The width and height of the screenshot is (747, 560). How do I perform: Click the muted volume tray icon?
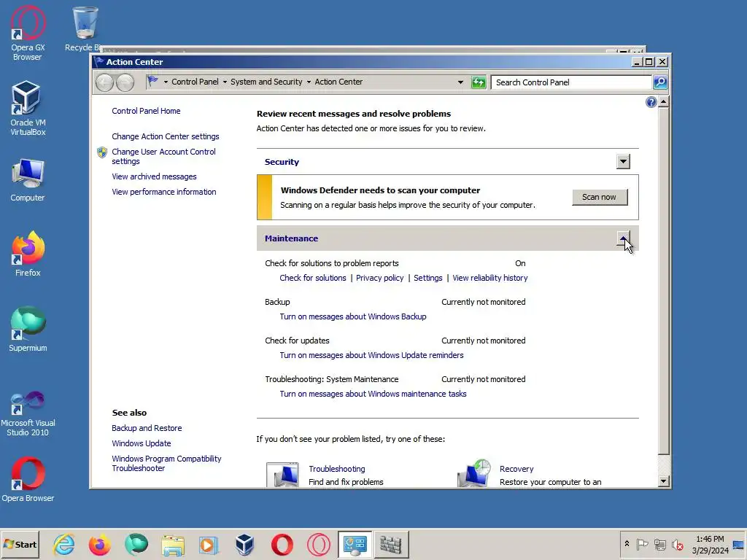(x=678, y=544)
